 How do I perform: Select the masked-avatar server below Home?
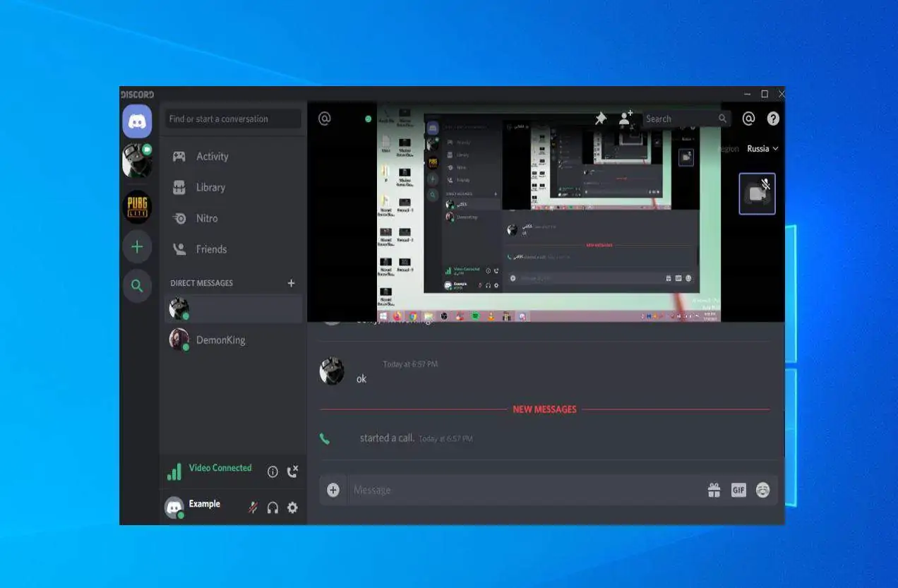(137, 160)
